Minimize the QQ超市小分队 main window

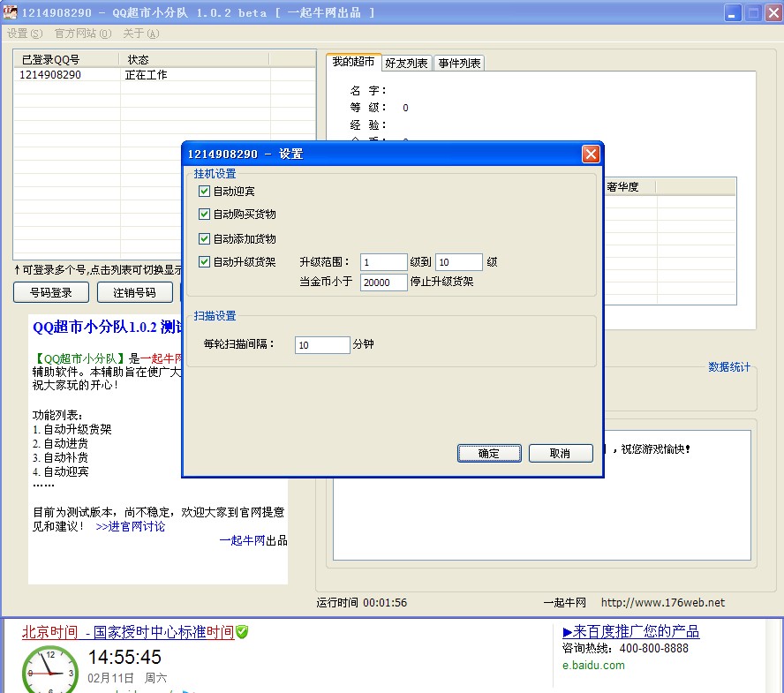click(733, 12)
